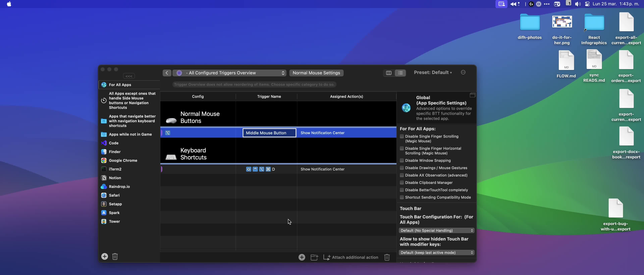The width and height of the screenshot is (644, 275).
Task: Select Raindrop.io in sidebar
Action: [x=129, y=187]
